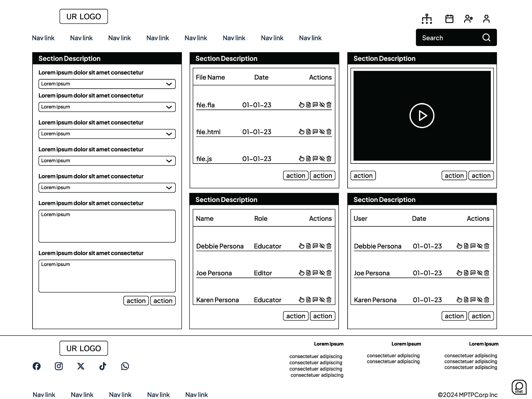Open user settings icon with gear
Viewport: 532px width, 399px height.
[468, 19]
